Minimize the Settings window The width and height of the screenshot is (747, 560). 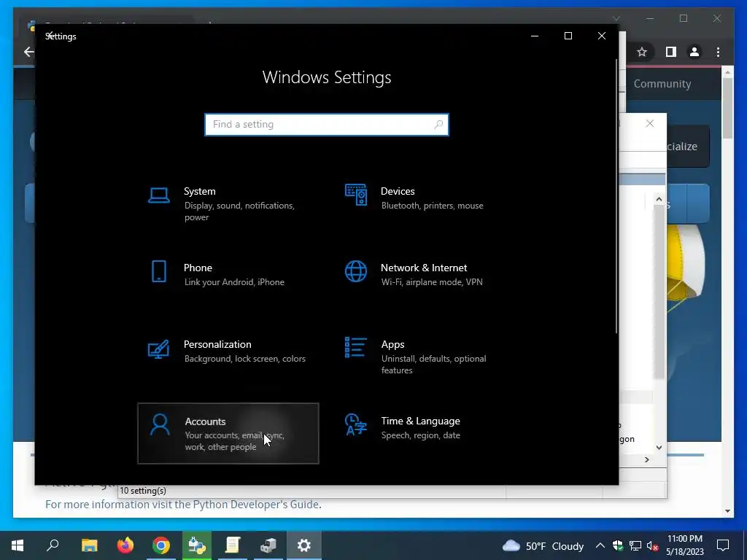coord(535,36)
